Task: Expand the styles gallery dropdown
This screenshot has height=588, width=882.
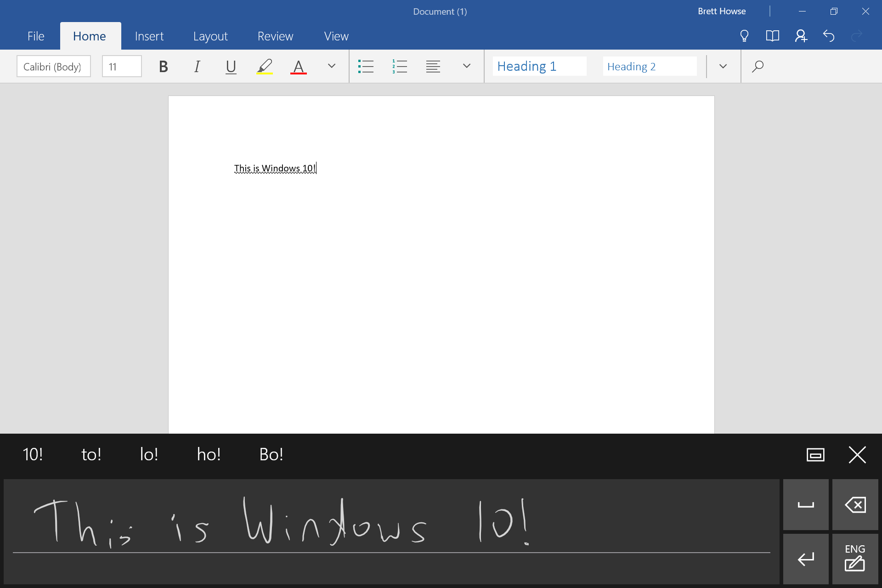Action: (x=723, y=66)
